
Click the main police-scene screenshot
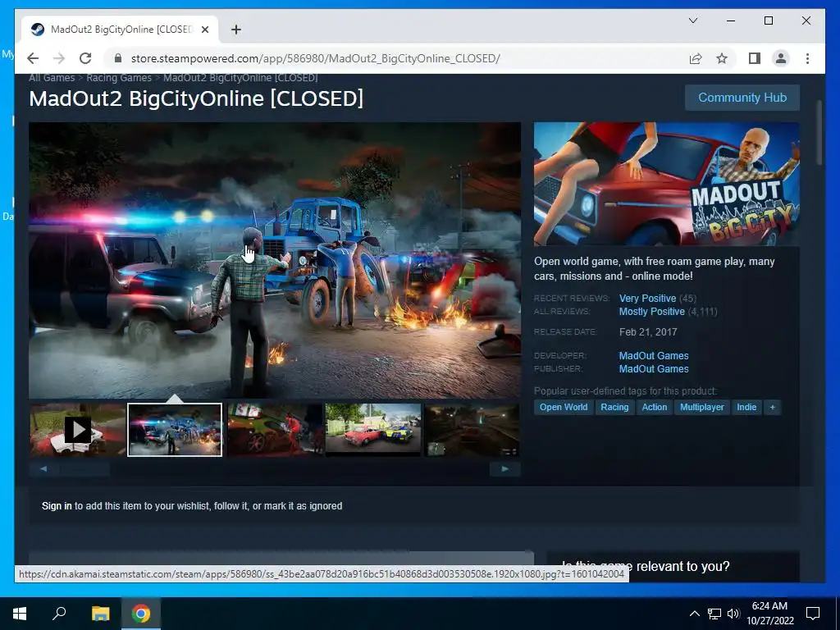click(275, 260)
